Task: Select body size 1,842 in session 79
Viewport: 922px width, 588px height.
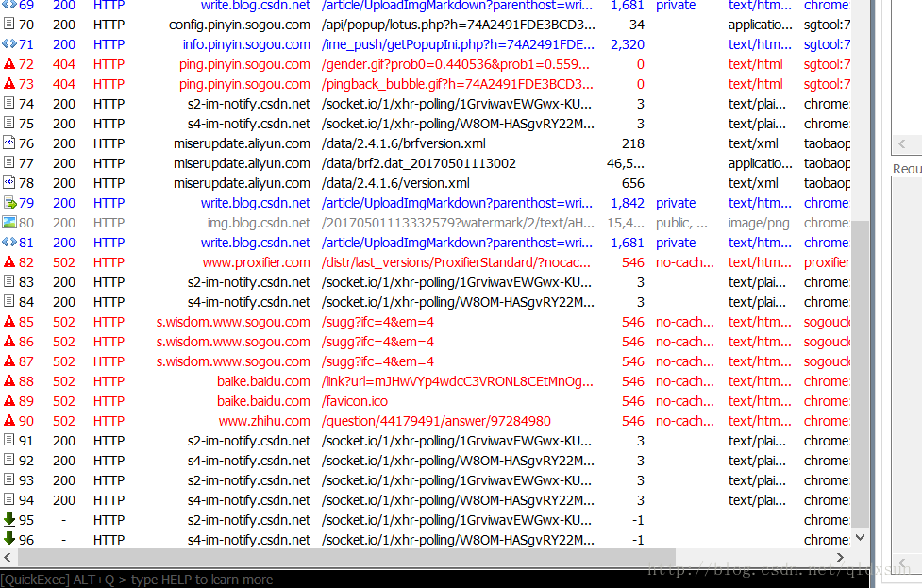Action: coord(628,203)
